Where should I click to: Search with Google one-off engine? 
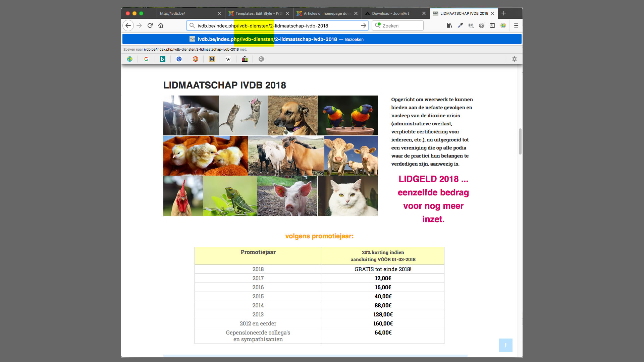click(x=146, y=59)
